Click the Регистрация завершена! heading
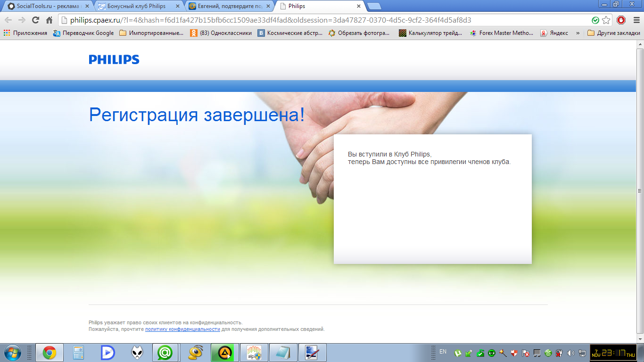The width and height of the screenshot is (644, 362). tap(197, 115)
